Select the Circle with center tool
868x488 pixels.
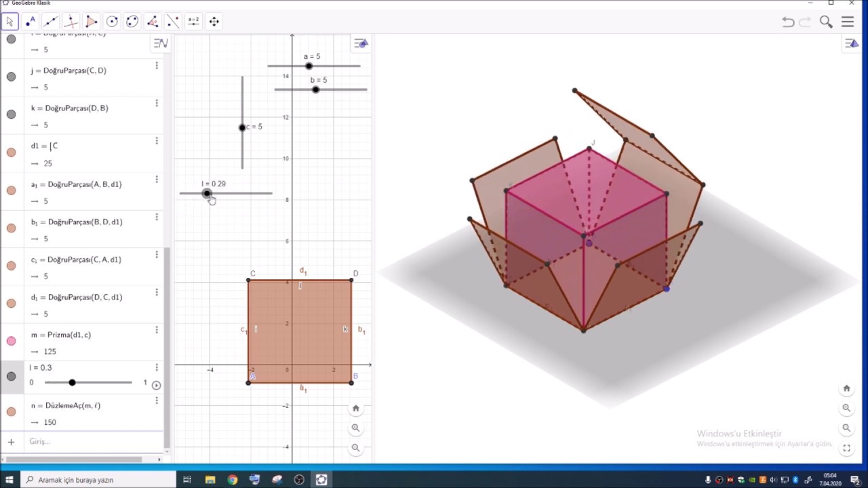pyautogui.click(x=112, y=22)
